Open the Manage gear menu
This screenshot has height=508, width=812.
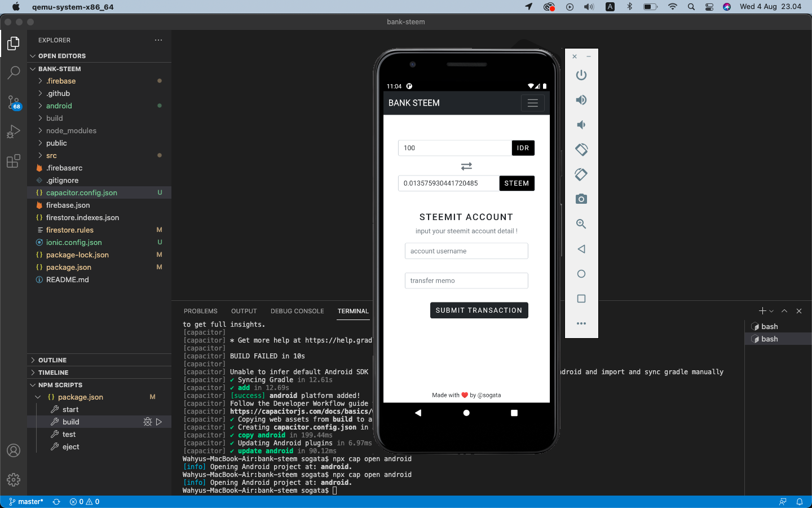14,480
